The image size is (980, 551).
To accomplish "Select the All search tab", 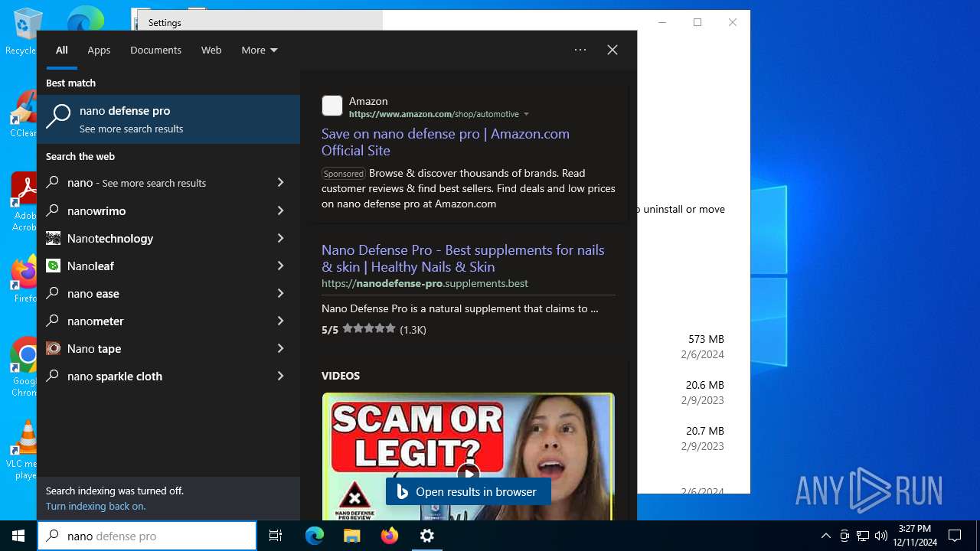I will tap(62, 50).
